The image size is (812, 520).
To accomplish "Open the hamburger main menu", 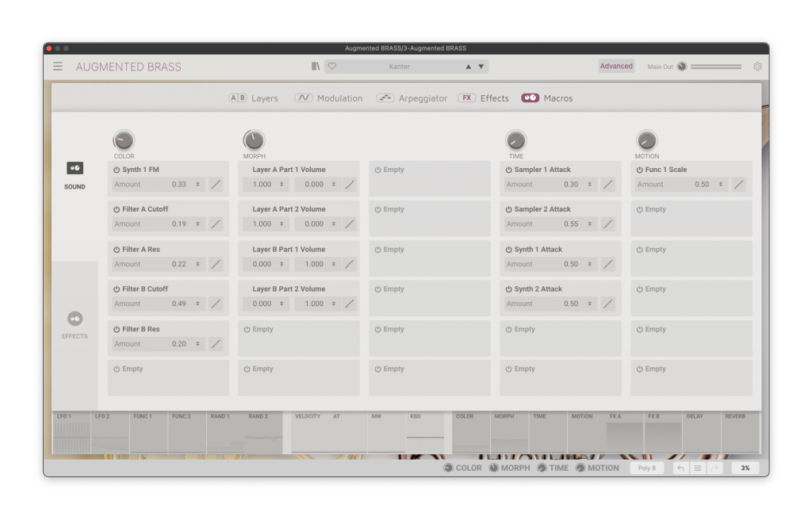I will pos(58,67).
